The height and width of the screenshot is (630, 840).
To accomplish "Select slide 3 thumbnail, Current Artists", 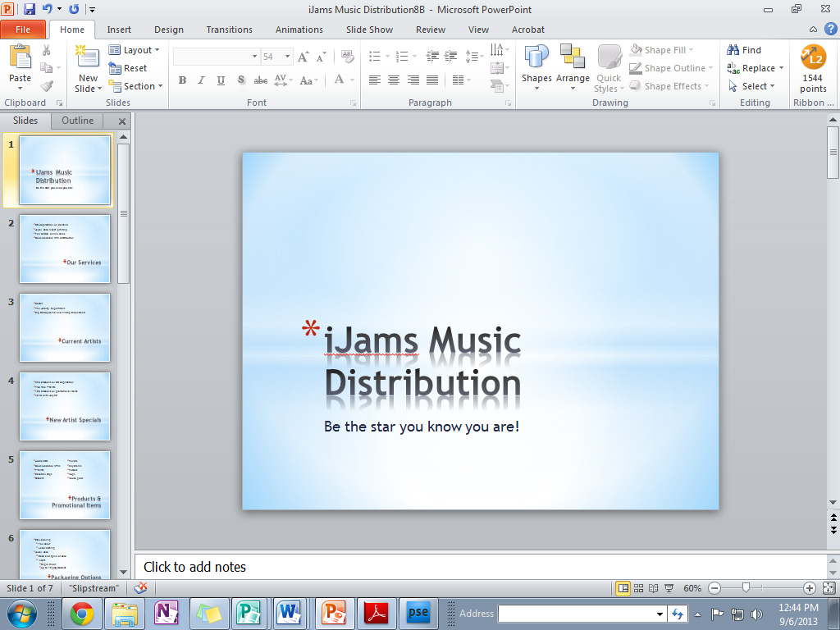I will click(x=65, y=327).
